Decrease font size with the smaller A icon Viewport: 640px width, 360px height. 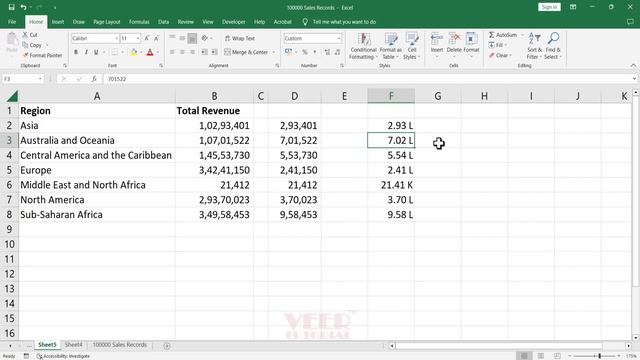pyautogui.click(x=156, y=38)
